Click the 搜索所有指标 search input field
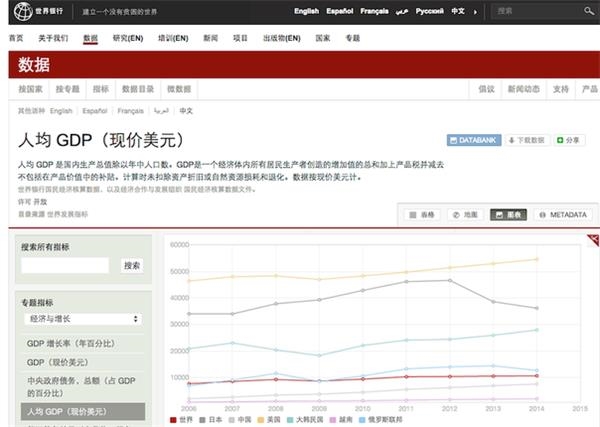Viewport: 600px width, 427px height. pyautogui.click(x=65, y=265)
